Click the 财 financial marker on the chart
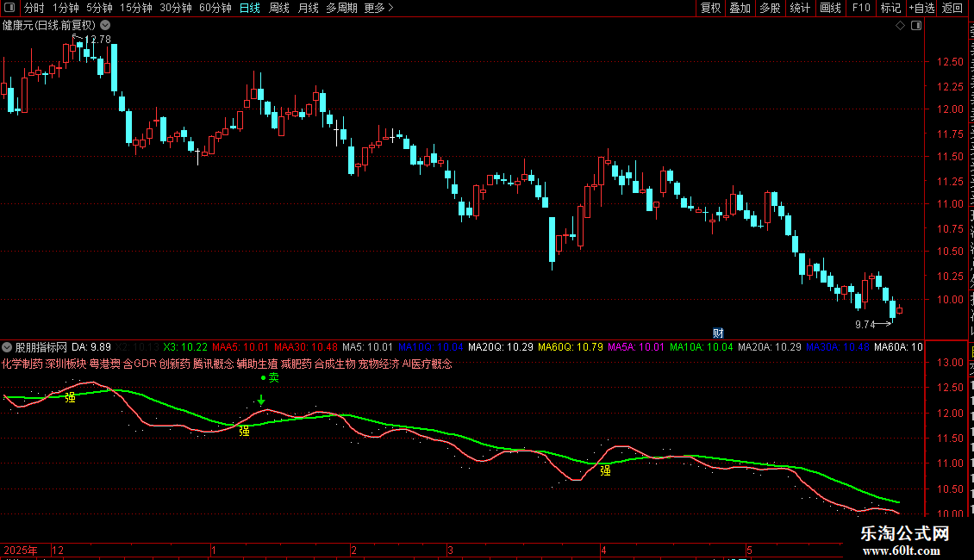 pos(718,333)
